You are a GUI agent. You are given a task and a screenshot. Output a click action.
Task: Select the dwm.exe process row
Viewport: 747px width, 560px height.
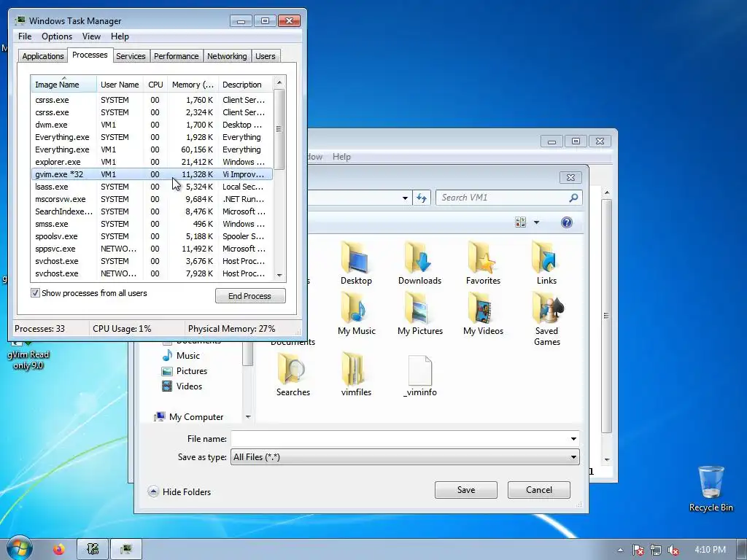point(152,125)
